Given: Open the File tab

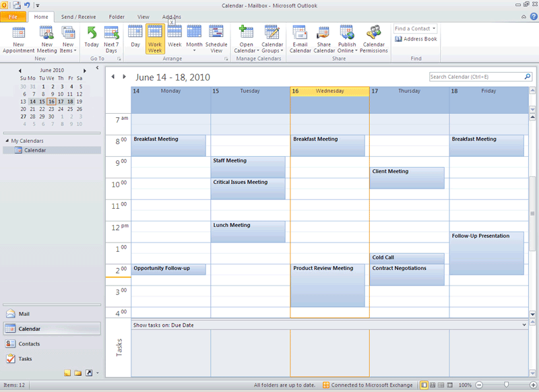Looking at the screenshot, I should point(13,16).
